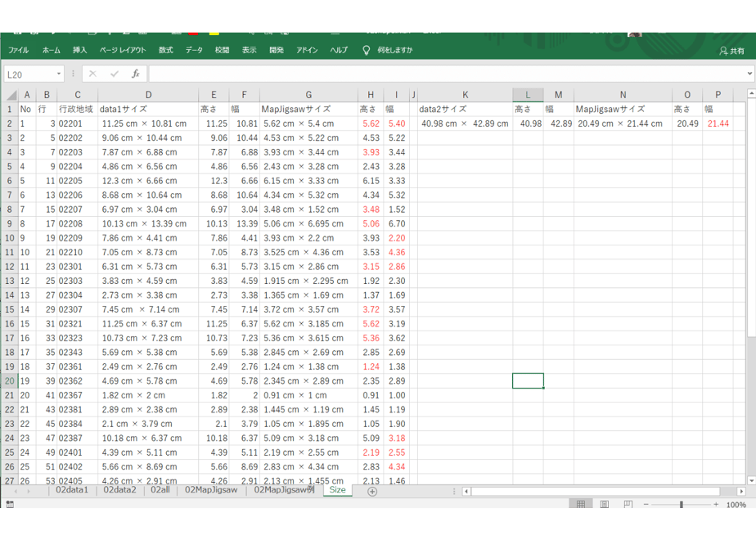Click the vertical scrollbar down arrow
Viewport: 756px width, 540px height.
(751, 480)
